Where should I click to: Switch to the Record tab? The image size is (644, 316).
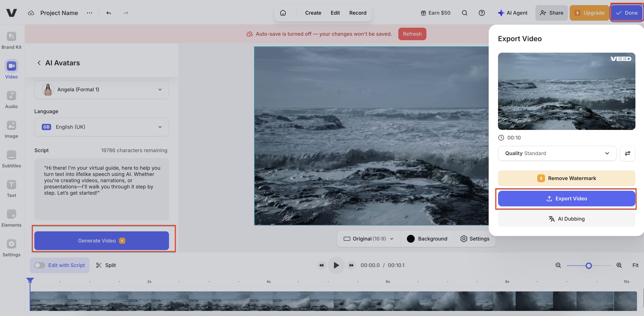[x=358, y=13]
